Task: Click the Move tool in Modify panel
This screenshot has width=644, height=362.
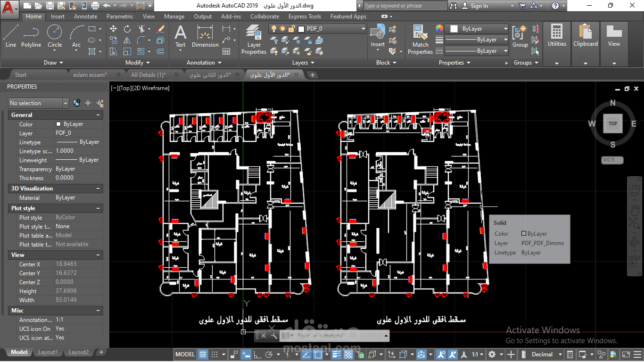Action: tap(114, 29)
